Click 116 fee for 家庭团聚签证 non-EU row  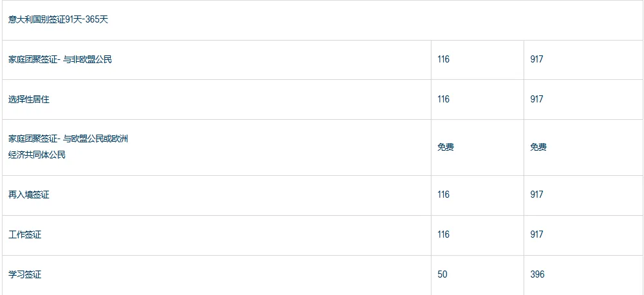click(443, 59)
